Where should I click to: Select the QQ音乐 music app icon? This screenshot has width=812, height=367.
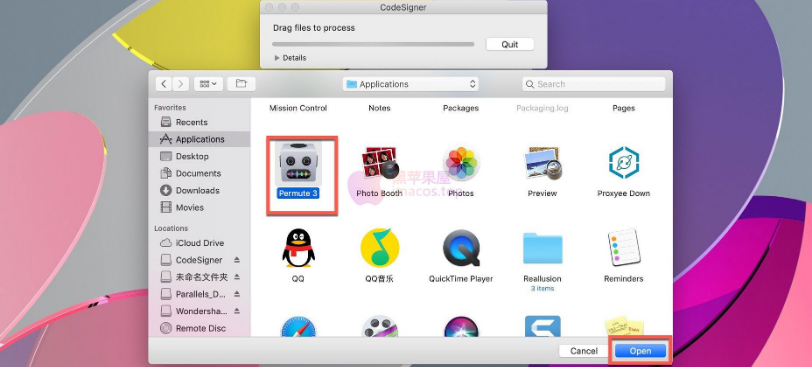tap(380, 248)
